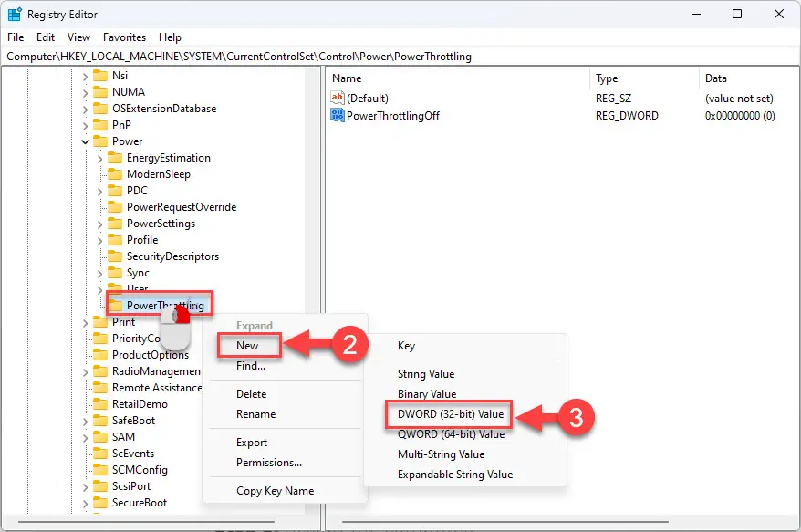Screen dimensions: 801x532
Task: Select New in the context menu
Action: tap(247, 346)
